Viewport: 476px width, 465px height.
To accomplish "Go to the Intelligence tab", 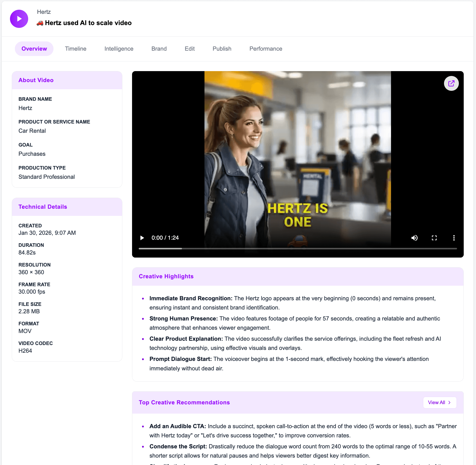I will pyautogui.click(x=119, y=49).
